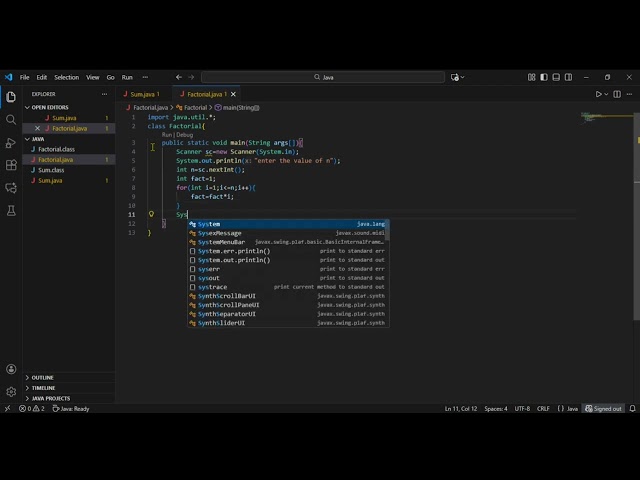Click the Customize Layout icon
The image size is (640, 480).
click(531, 77)
